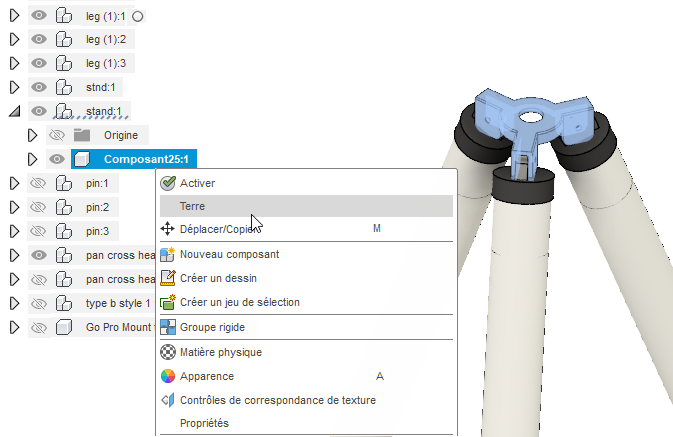Select the leg (1):2 tree item
Image resolution: width=673 pixels, height=437 pixels.
106,39
